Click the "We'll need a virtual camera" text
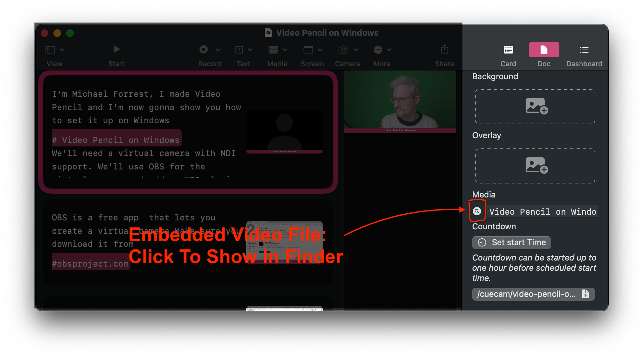The image size is (644, 358). [144, 153]
